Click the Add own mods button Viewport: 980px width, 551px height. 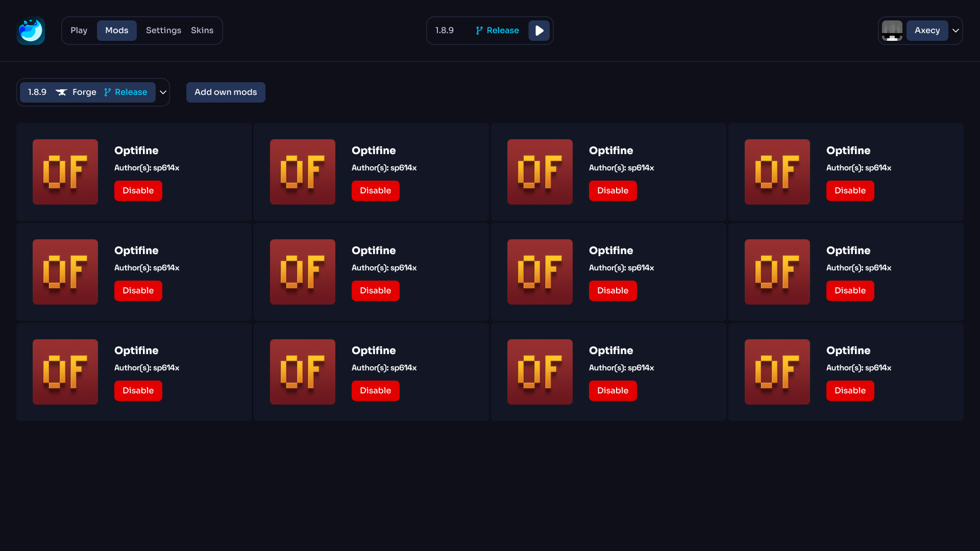226,92
